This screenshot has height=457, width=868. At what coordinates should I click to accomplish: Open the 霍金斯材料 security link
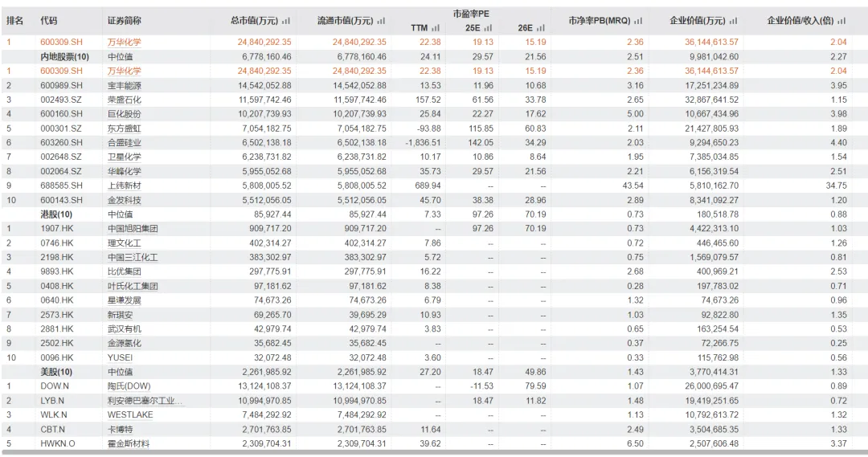[x=129, y=443]
